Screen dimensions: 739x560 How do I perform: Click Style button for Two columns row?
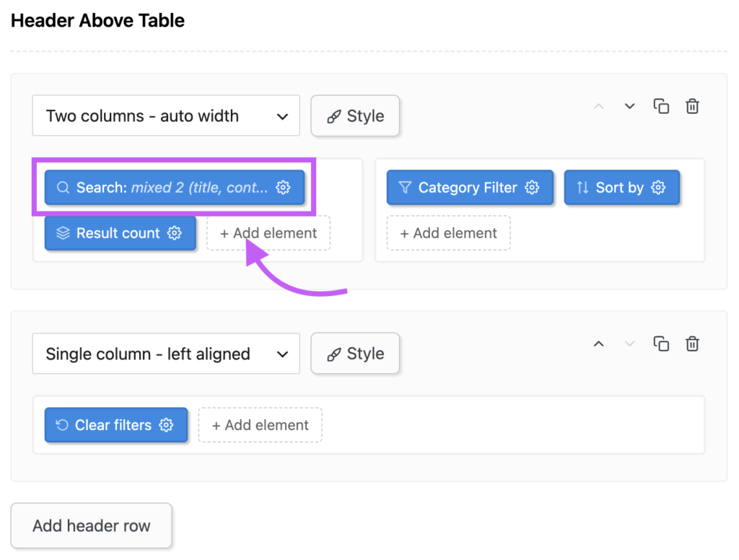pos(355,116)
